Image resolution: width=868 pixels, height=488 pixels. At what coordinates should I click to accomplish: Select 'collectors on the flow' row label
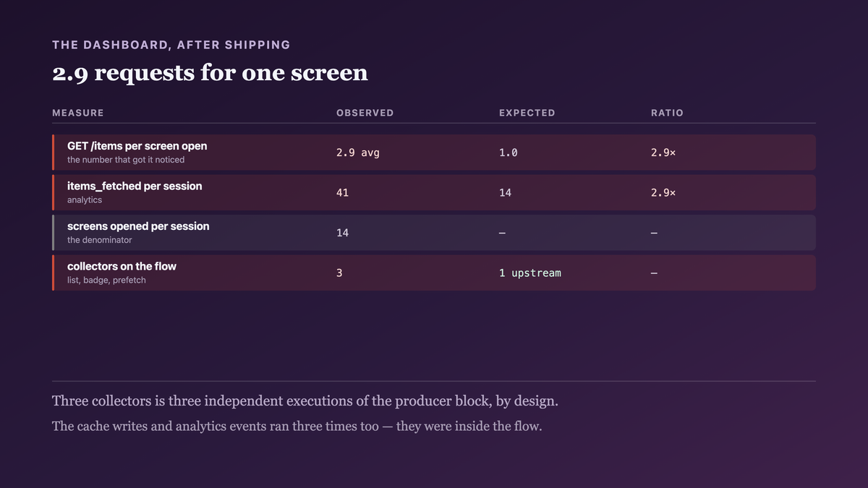point(122,267)
